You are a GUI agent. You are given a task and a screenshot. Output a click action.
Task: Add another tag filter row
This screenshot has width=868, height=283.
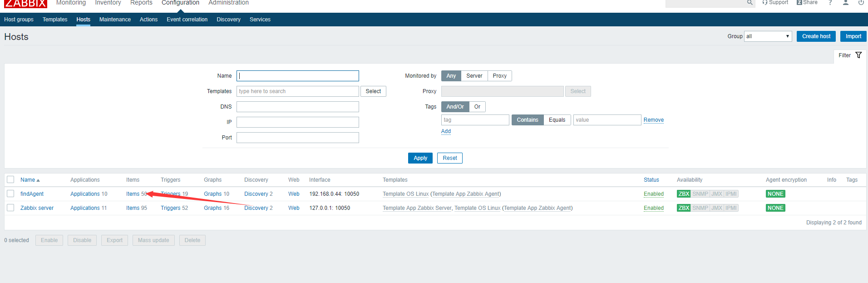pos(446,131)
